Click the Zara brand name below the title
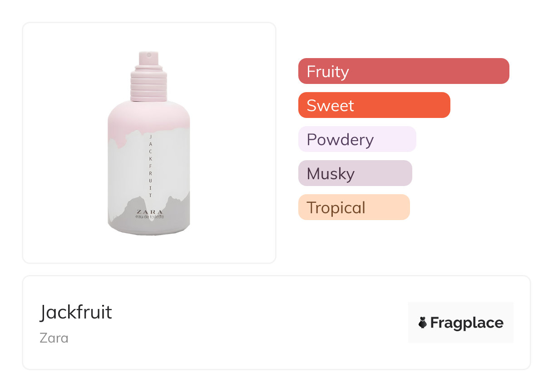The height and width of the screenshot is (392, 553). point(54,338)
